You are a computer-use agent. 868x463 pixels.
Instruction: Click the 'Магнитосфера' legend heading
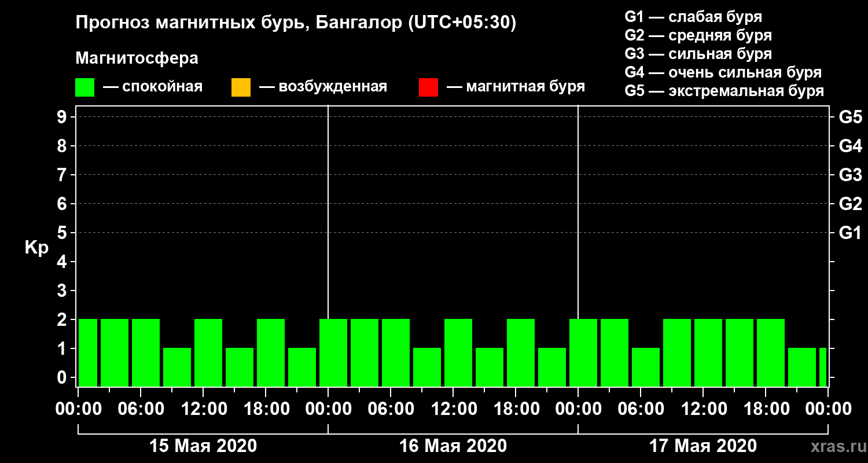pos(137,58)
